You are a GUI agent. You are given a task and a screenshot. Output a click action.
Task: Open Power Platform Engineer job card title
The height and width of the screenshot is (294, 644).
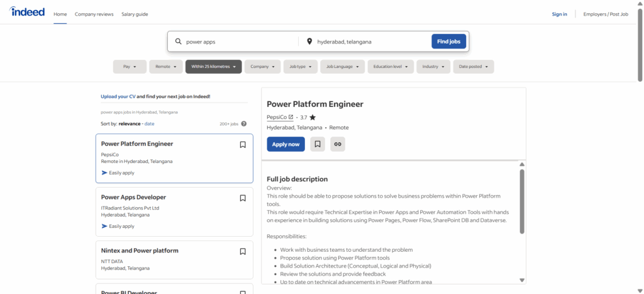[x=137, y=144]
